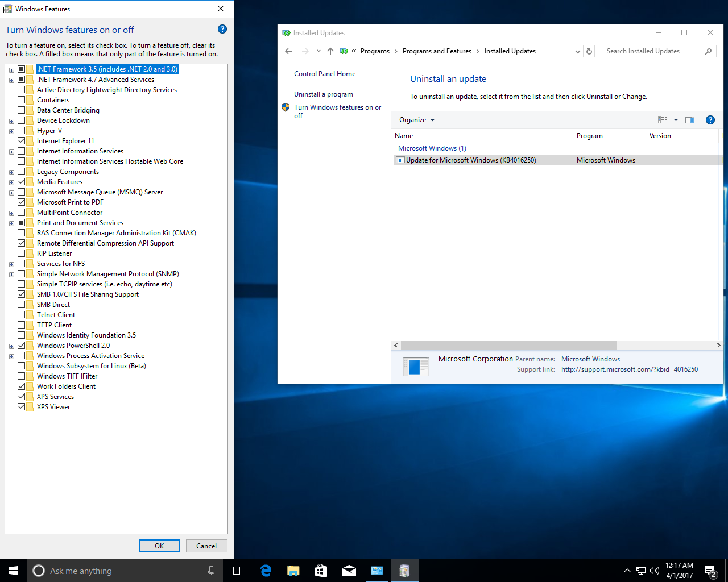Enable the SMB Direct checkbox
Image resolution: width=728 pixels, height=582 pixels.
click(x=21, y=305)
